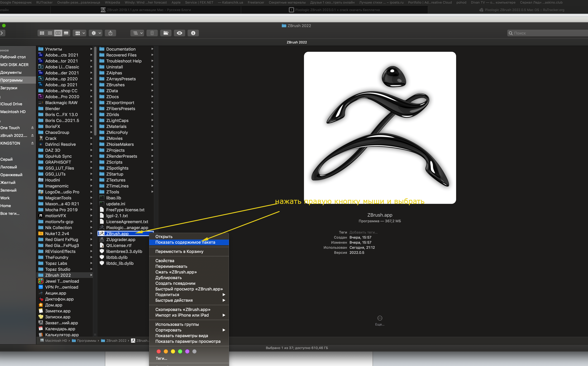Choose Показать содержимое пакета
This screenshot has width=588, height=366.
coord(189,242)
